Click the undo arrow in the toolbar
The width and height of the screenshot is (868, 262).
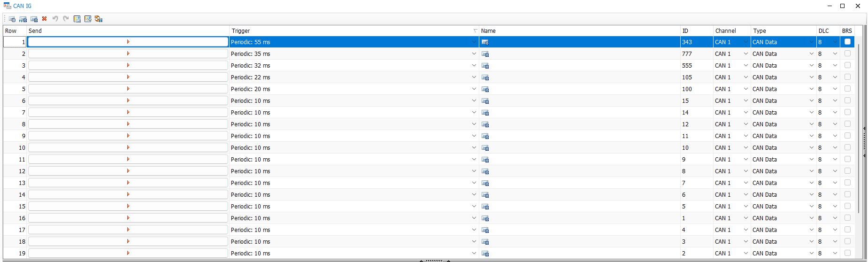click(x=55, y=19)
